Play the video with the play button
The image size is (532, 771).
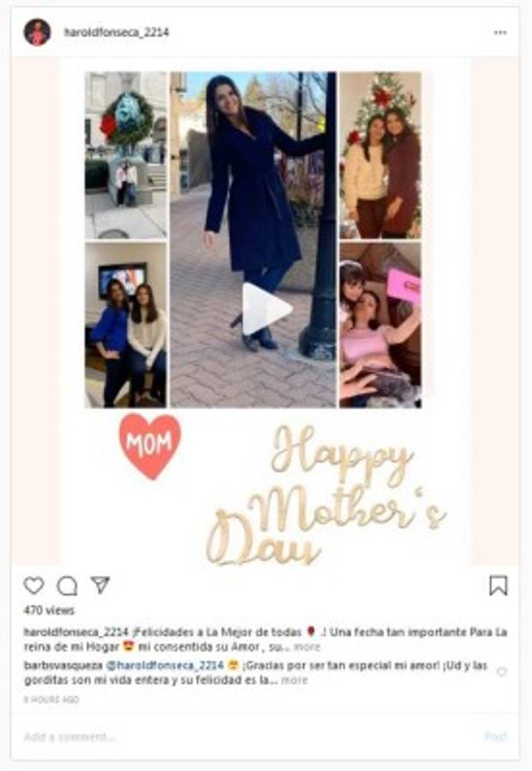[x=266, y=308]
